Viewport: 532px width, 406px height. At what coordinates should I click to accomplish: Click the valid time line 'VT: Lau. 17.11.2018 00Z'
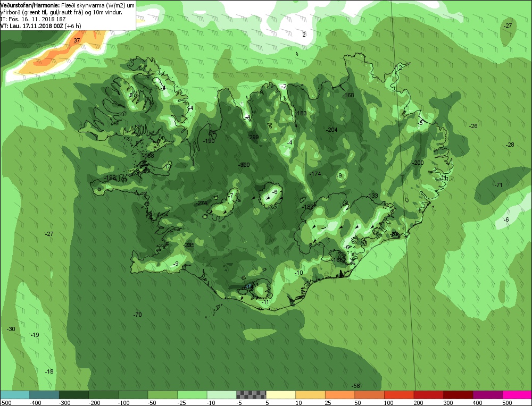31,26
